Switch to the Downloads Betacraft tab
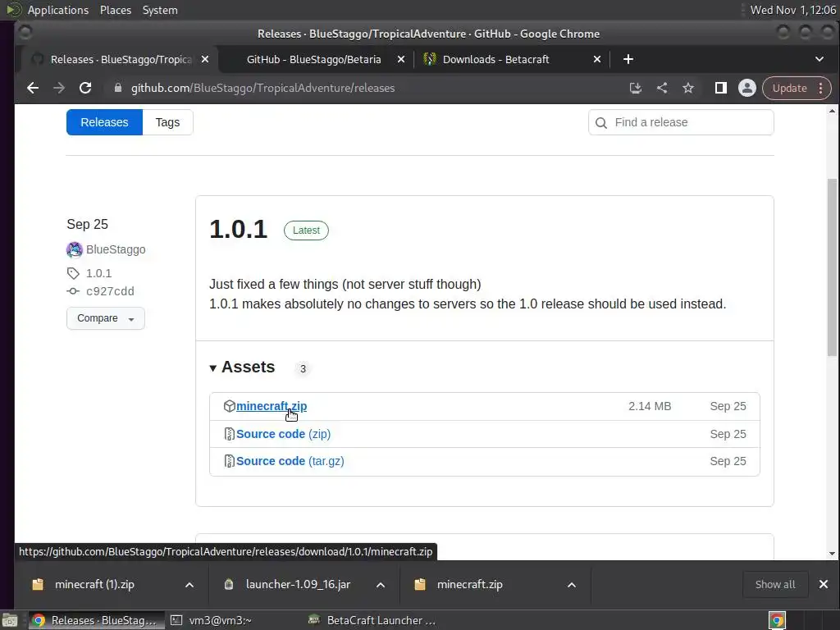The height and width of the screenshot is (630, 840). [495, 59]
